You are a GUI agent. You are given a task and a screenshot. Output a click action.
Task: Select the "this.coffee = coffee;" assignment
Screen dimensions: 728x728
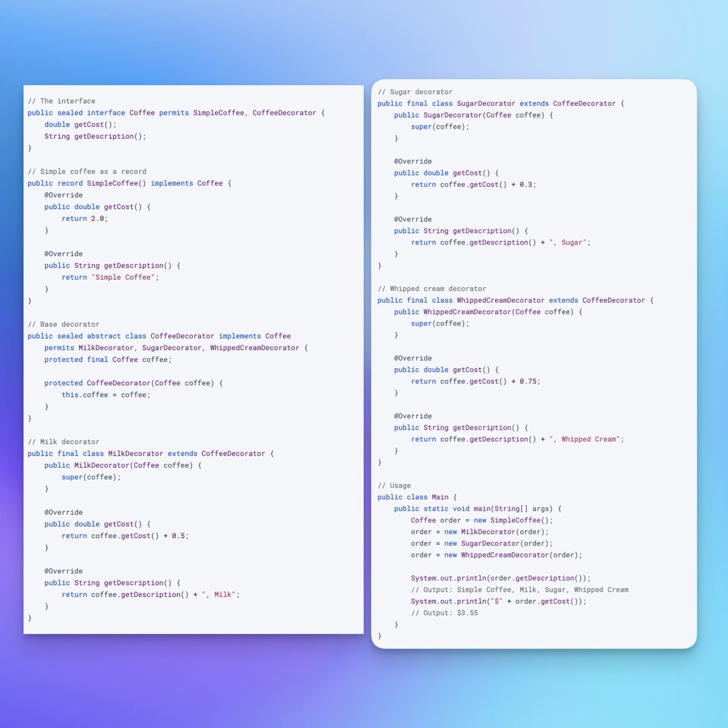point(106,395)
